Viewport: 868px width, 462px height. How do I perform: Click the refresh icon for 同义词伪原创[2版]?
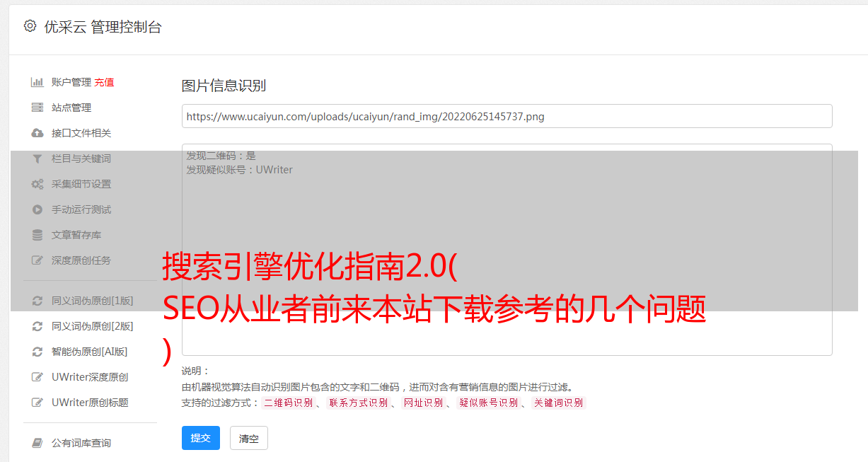pyautogui.click(x=37, y=326)
